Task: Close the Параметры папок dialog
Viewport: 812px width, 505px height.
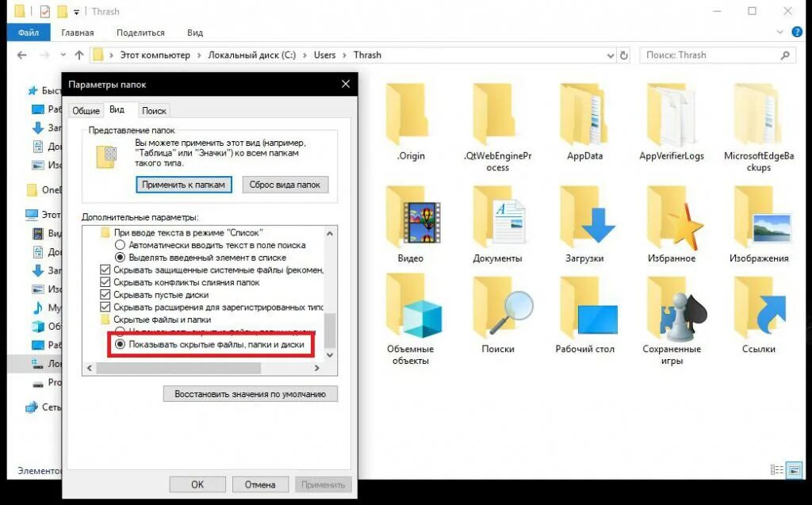Action: point(346,84)
